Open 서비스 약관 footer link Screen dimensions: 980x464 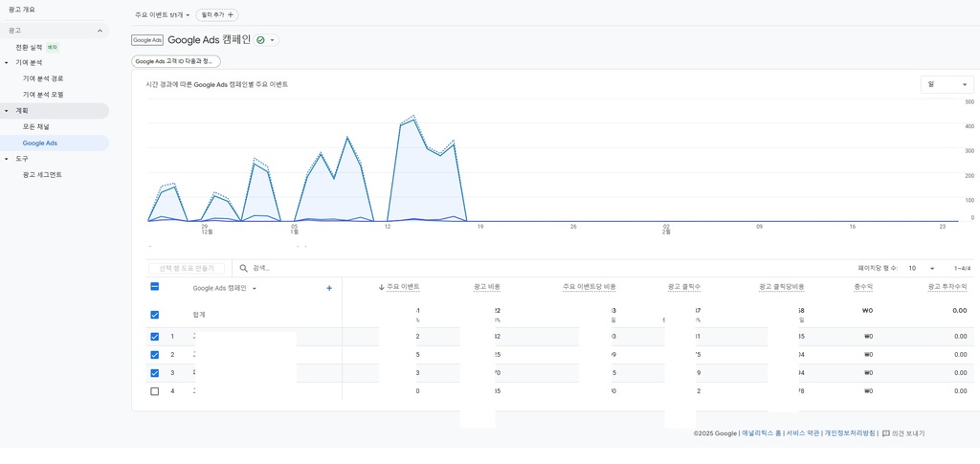coord(802,432)
